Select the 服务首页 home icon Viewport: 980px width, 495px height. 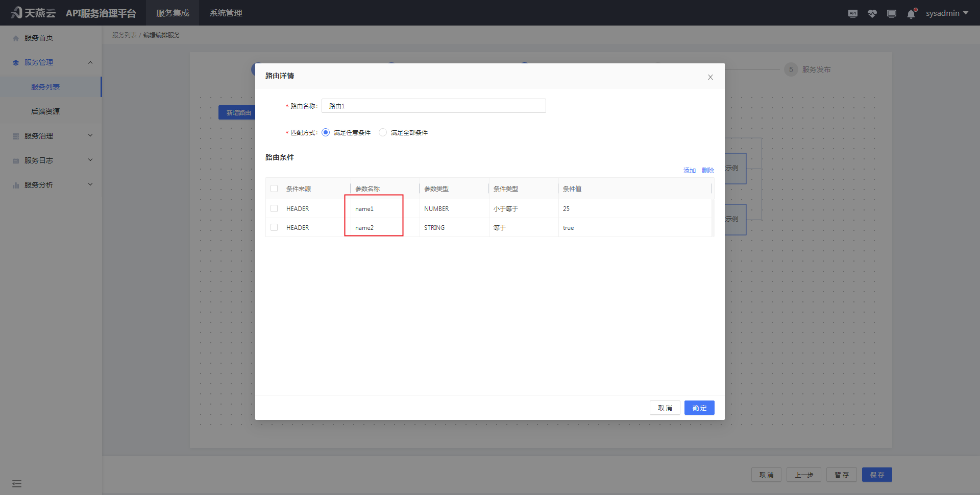point(15,37)
